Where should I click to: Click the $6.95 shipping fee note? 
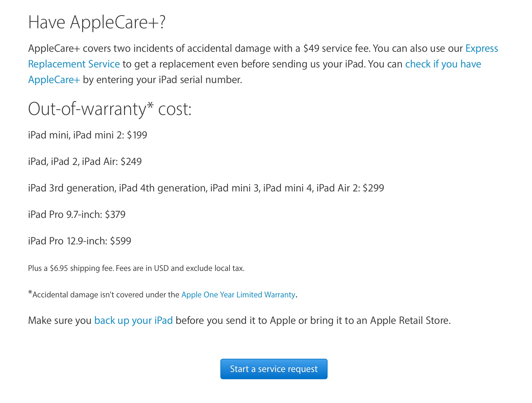(x=136, y=268)
